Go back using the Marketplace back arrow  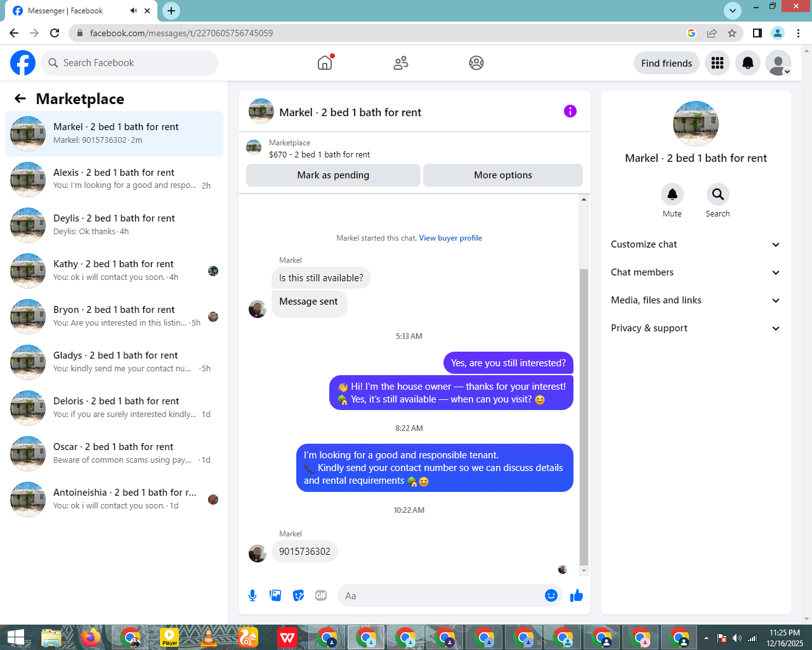tap(20, 98)
